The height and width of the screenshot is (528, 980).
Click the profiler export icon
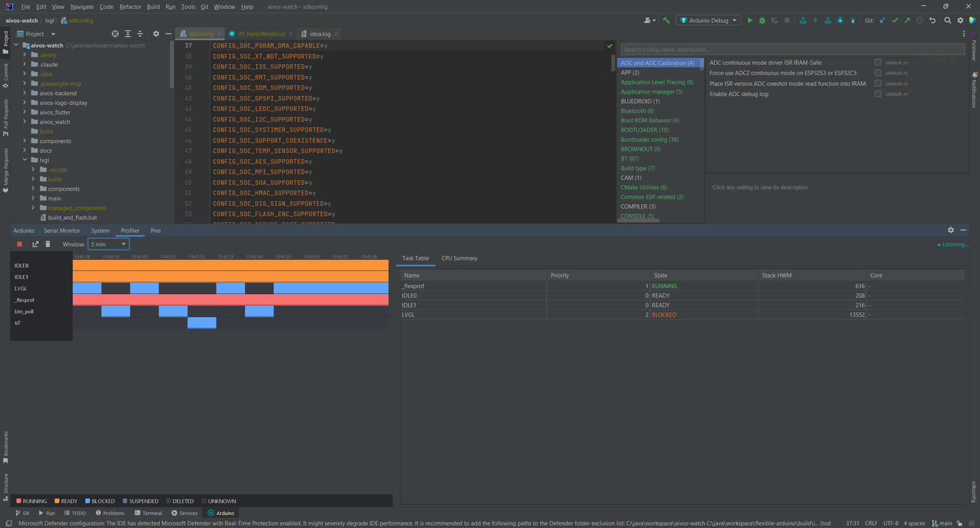tap(36, 244)
